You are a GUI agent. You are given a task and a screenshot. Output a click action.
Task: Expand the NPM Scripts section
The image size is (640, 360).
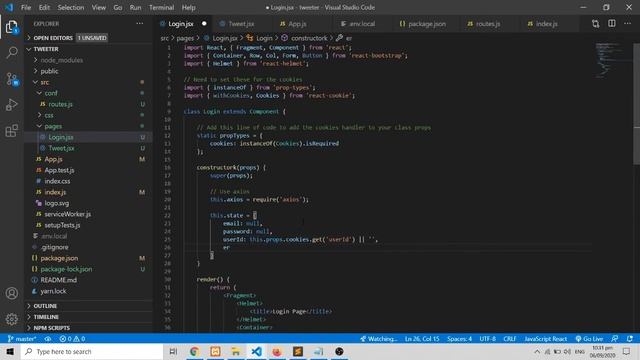(89, 328)
